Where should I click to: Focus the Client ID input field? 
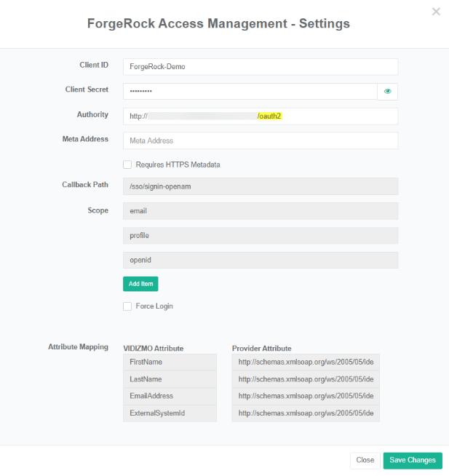click(261, 66)
